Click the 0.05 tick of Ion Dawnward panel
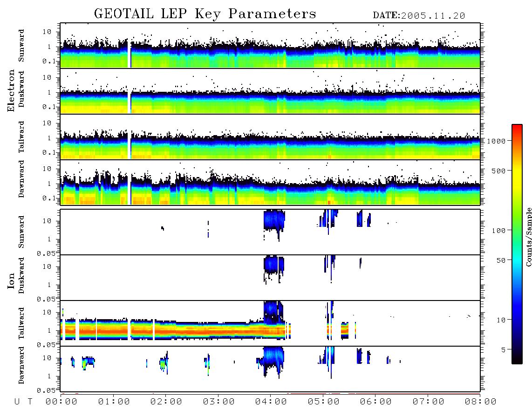This screenshot has width=532, height=410. [x=46, y=390]
